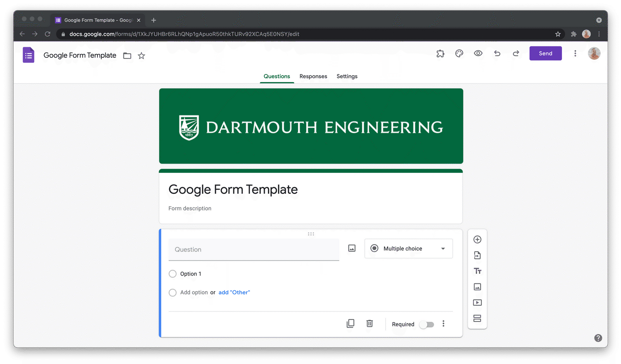Viewport: 621px width, 364px height.
Task: Star the Google Form Template
Action: pos(142,56)
